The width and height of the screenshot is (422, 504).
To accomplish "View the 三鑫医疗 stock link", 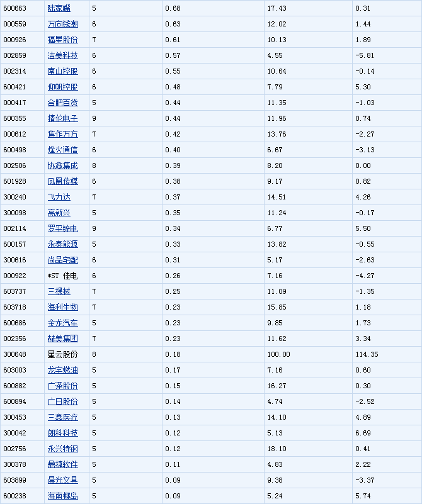I will [63, 417].
